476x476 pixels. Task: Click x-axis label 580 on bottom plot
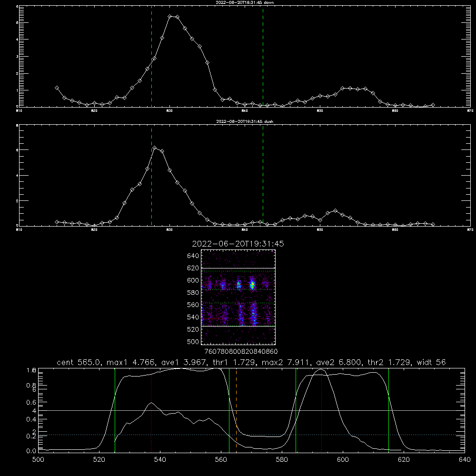tap(282, 460)
